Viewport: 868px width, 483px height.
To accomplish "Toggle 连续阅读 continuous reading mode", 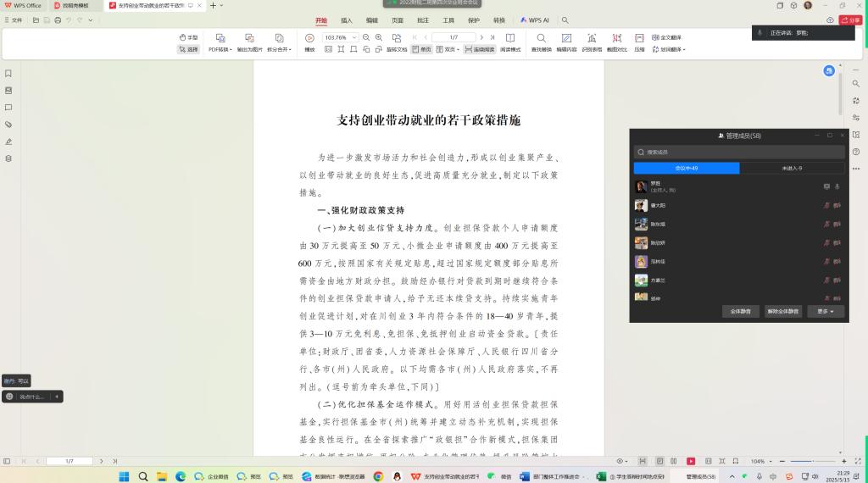I will click(x=480, y=49).
